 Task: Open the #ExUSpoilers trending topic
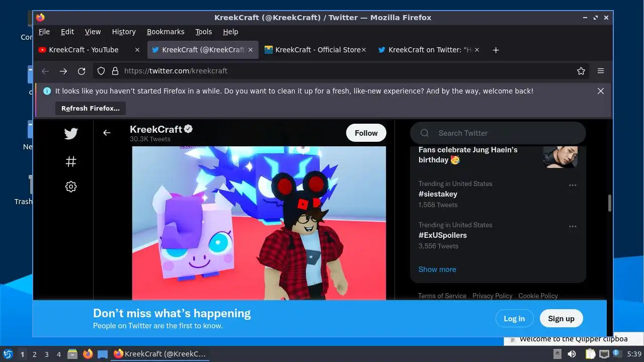click(443, 235)
